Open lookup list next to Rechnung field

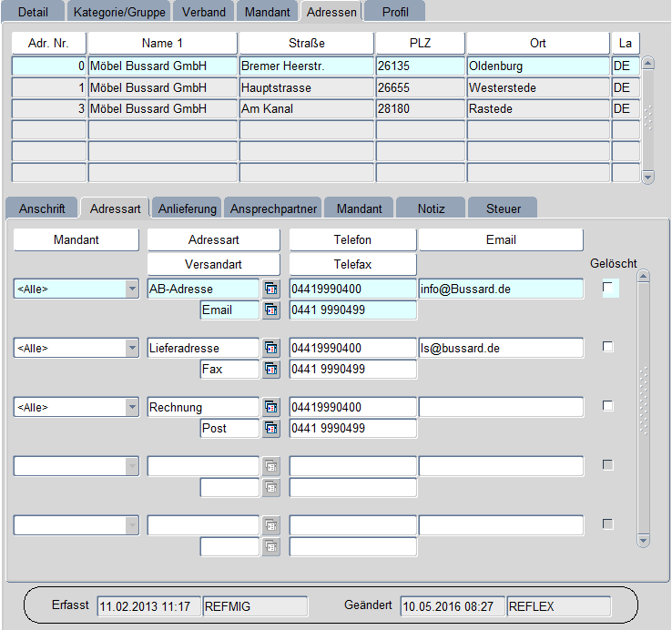point(270,407)
